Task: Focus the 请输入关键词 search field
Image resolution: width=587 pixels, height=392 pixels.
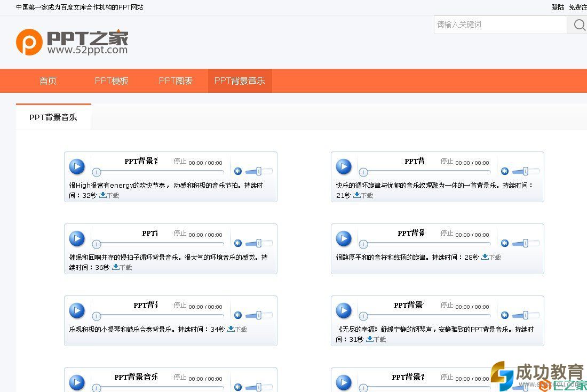Action: [x=499, y=25]
